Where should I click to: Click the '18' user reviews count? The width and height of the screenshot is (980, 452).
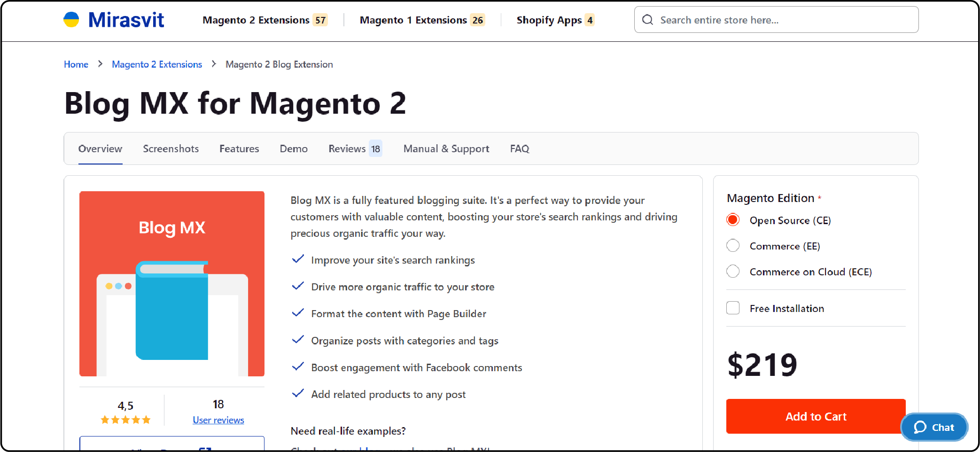coord(218,404)
